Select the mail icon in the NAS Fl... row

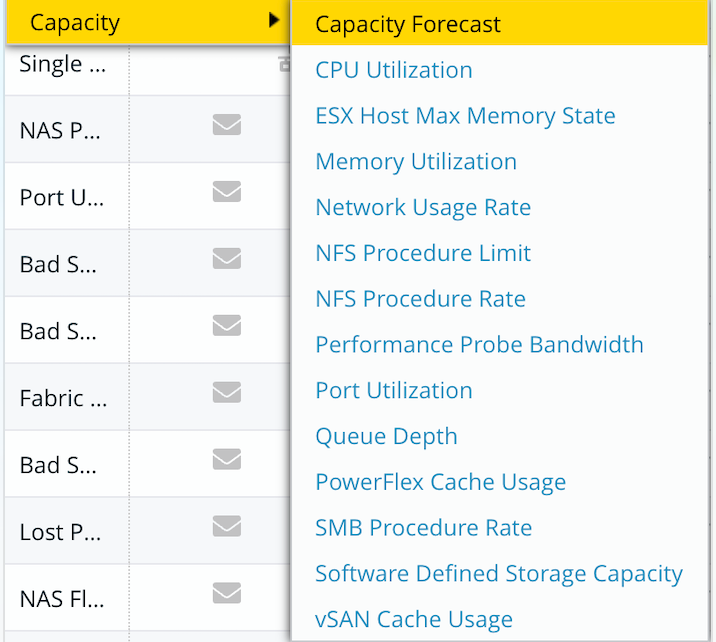pos(227,593)
